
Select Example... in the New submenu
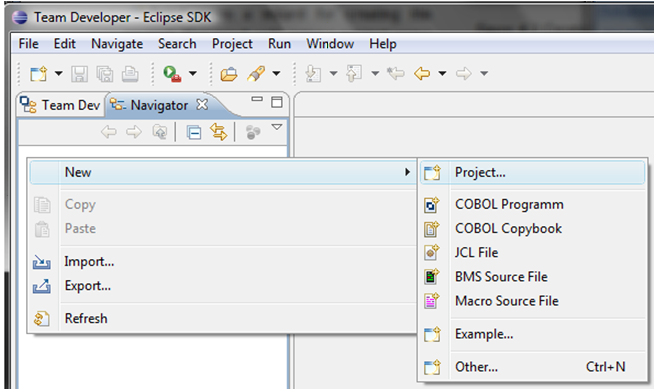pyautogui.click(x=533, y=334)
